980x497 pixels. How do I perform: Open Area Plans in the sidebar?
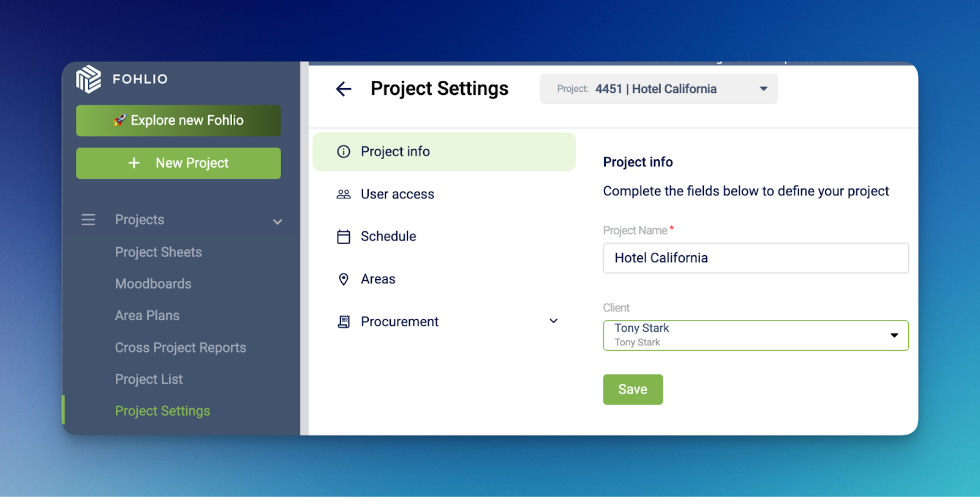click(x=147, y=316)
